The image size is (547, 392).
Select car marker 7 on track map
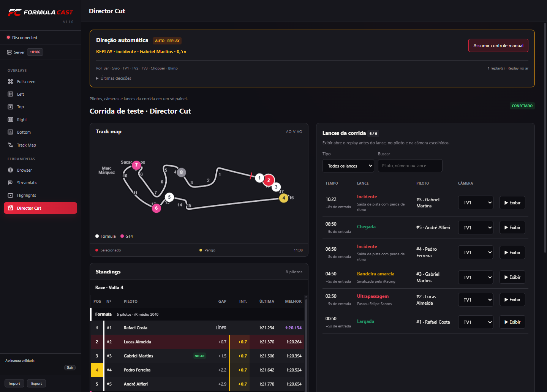136,165
